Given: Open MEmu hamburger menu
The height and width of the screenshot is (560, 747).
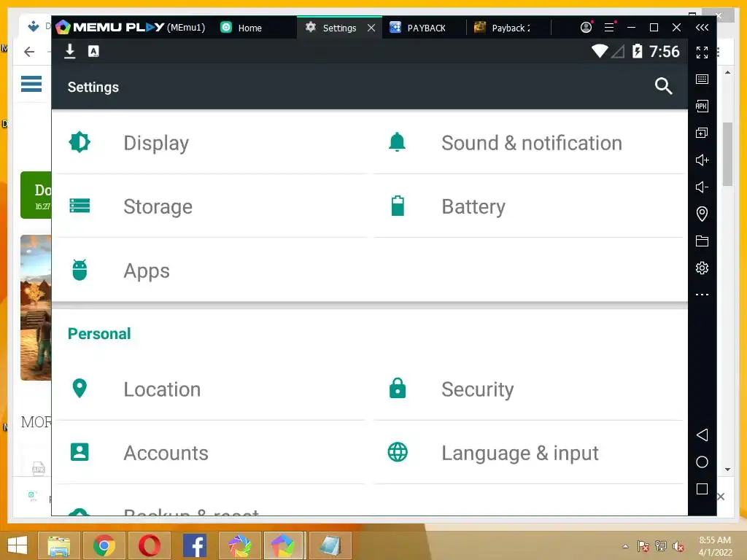Looking at the screenshot, I should click(x=609, y=27).
